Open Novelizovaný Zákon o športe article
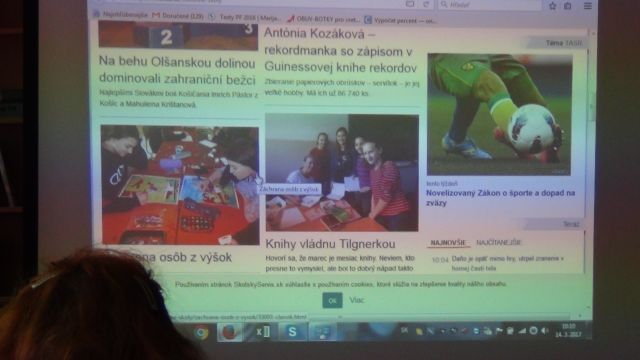This screenshot has width=640, height=360. pos(500,198)
